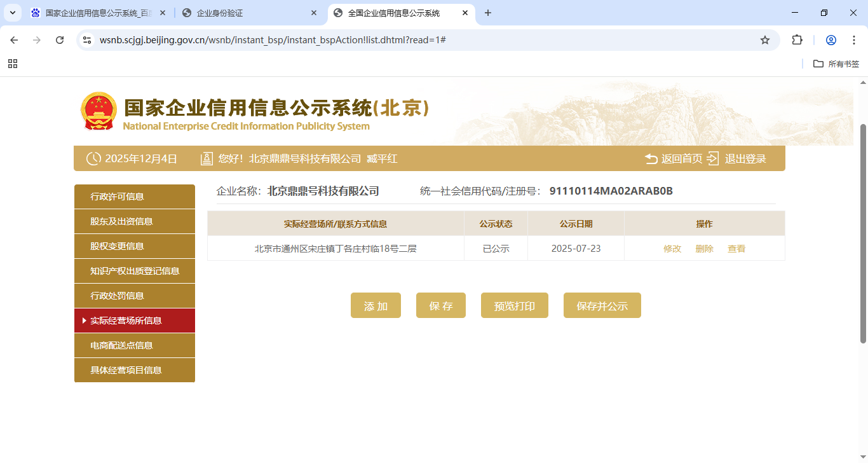868x463 pixels.
Task: Minimize the Chrome window
Action: point(795,13)
